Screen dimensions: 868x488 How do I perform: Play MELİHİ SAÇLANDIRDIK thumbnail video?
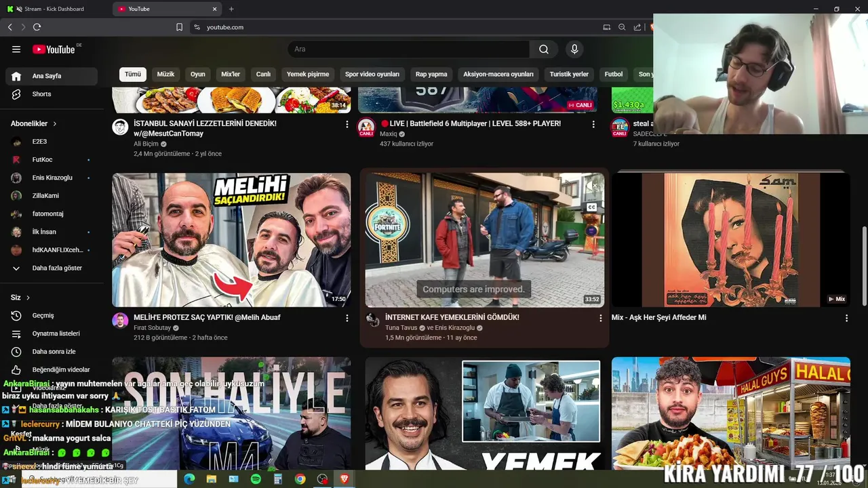(231, 240)
